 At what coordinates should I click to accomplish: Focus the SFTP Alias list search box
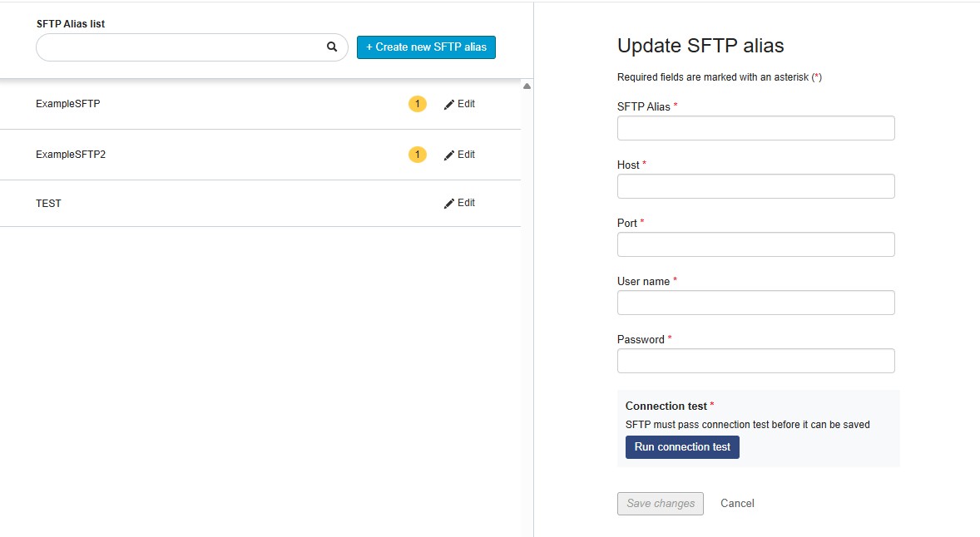(179, 47)
